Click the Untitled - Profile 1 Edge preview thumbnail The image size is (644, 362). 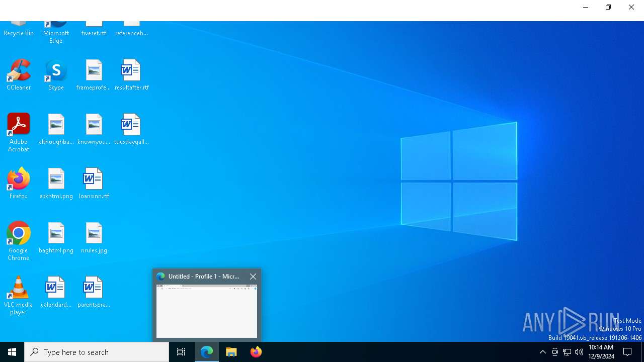click(x=207, y=311)
